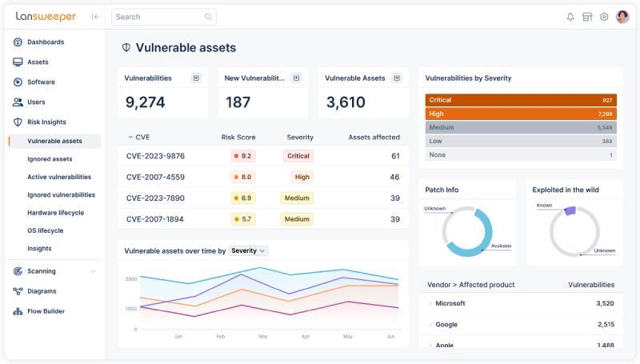640x364 pixels.
Task: Click the chevron beside the CVE column header
Action: tap(130, 138)
